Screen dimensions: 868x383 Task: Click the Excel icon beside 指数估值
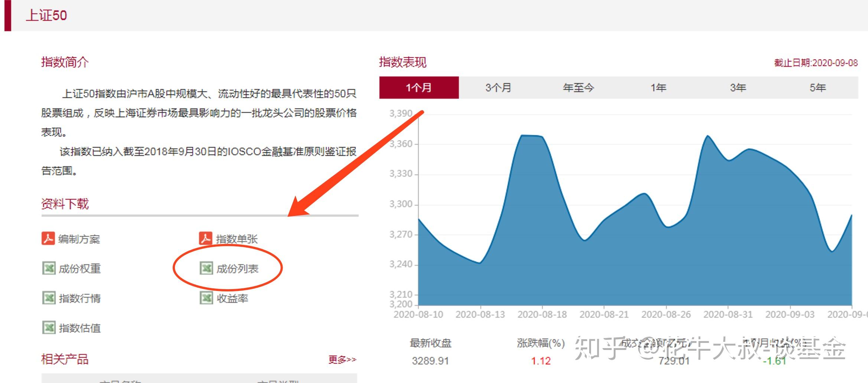(49, 328)
